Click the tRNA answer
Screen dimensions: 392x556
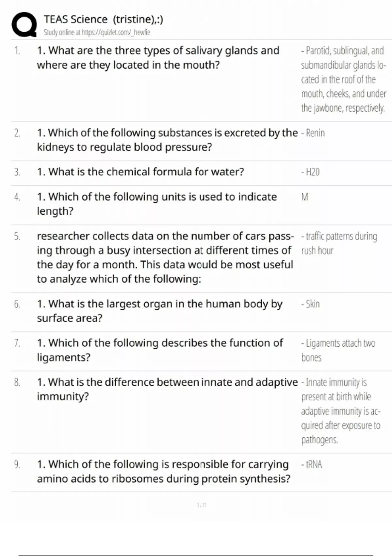click(x=312, y=464)
